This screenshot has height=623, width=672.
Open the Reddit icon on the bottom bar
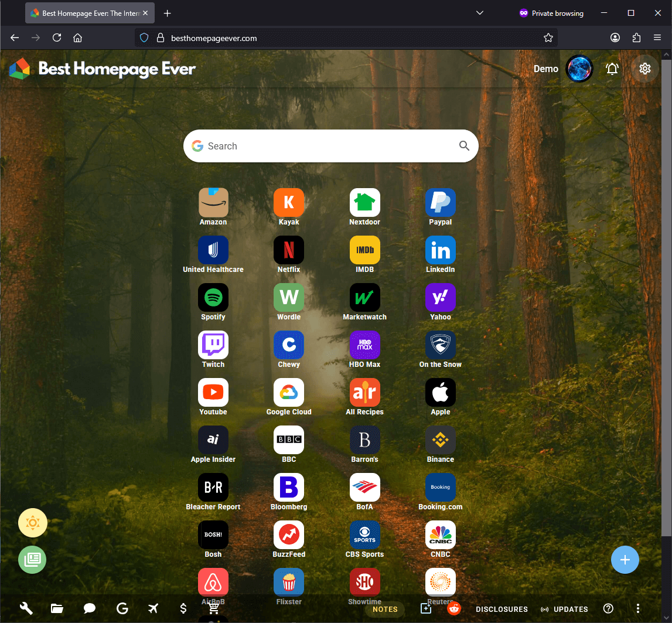454,608
